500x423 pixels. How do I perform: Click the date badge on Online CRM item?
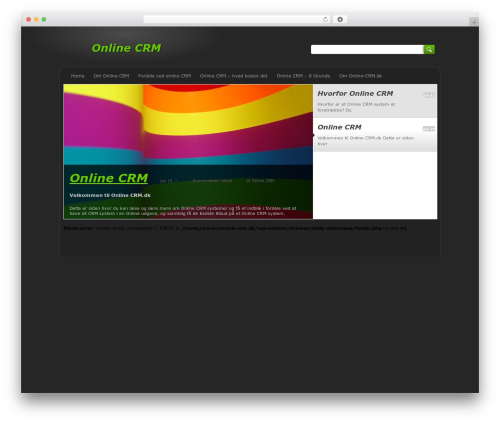429,129
